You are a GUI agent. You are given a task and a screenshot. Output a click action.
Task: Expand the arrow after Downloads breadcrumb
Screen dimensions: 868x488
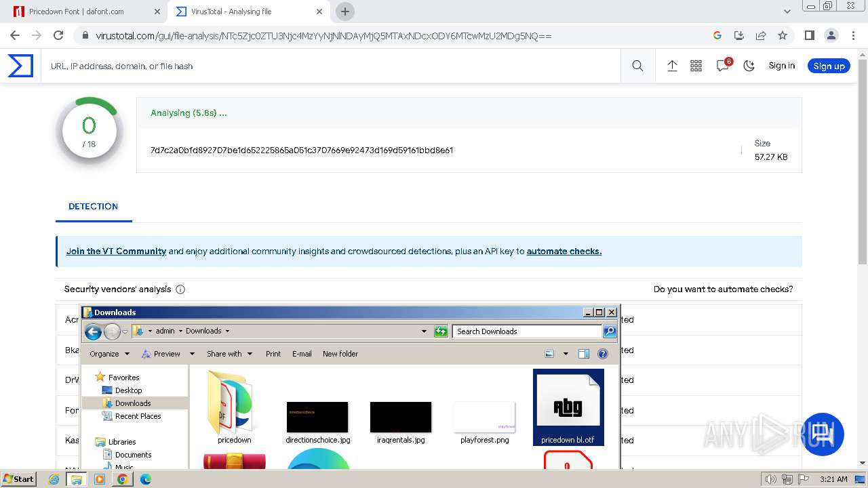[227, 331]
